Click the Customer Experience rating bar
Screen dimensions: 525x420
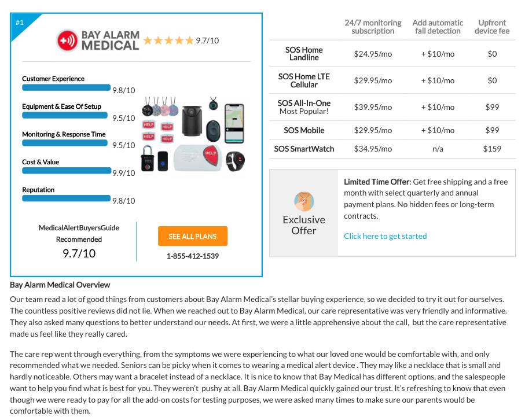click(x=66, y=87)
